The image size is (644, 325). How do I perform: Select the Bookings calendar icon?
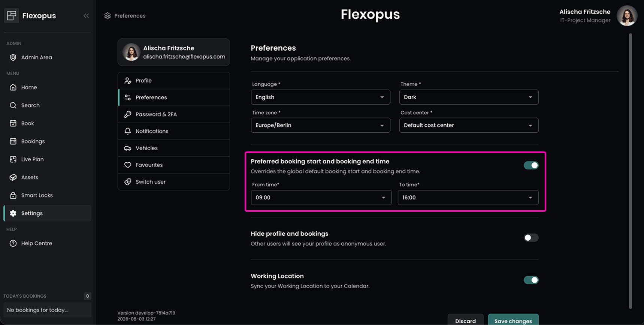point(13,141)
